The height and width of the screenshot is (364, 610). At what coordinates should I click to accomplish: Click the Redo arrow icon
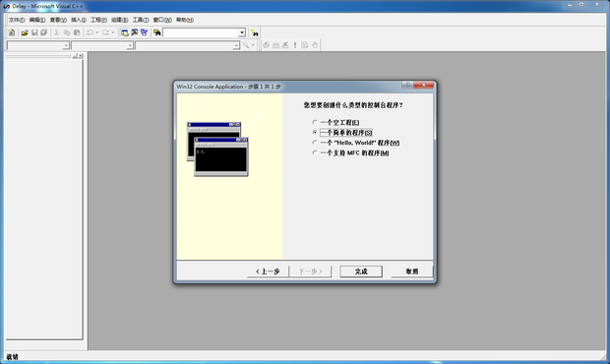(x=105, y=32)
